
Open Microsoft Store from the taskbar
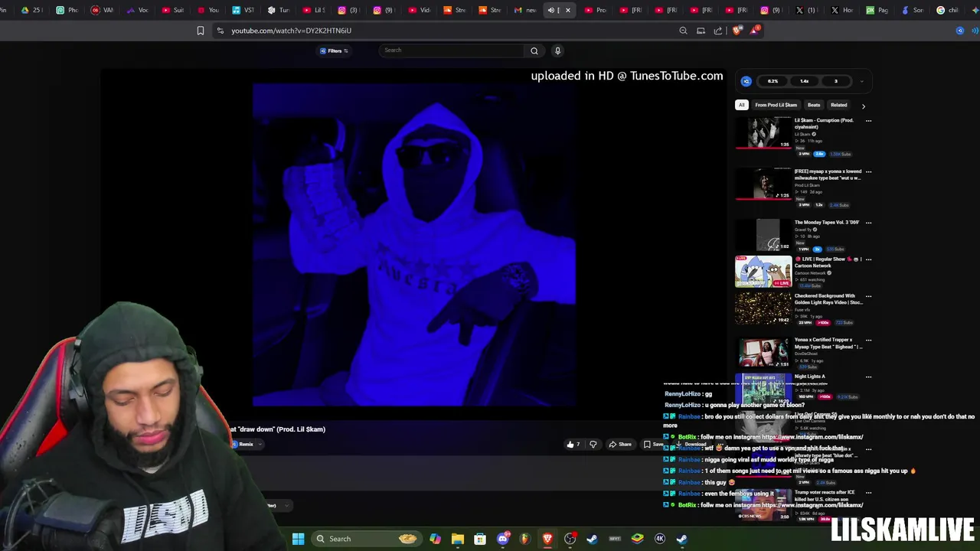tap(480, 539)
